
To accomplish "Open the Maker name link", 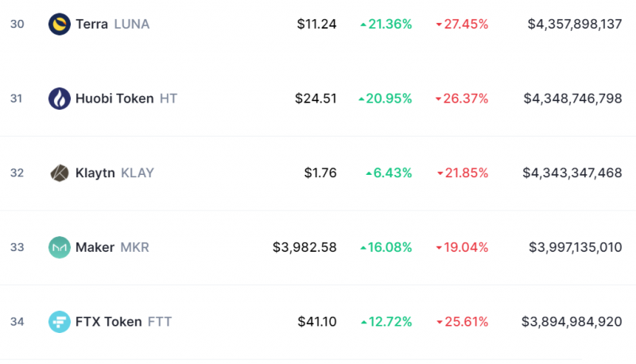I will coord(95,247).
